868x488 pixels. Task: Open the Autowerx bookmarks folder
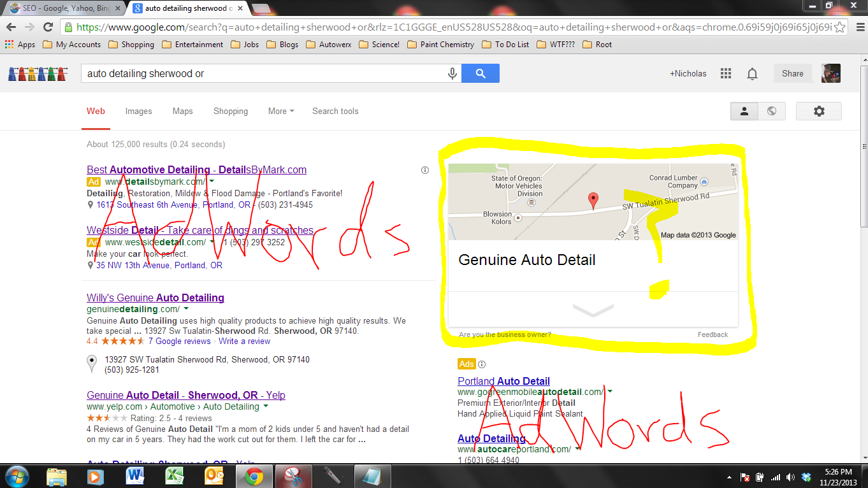329,45
